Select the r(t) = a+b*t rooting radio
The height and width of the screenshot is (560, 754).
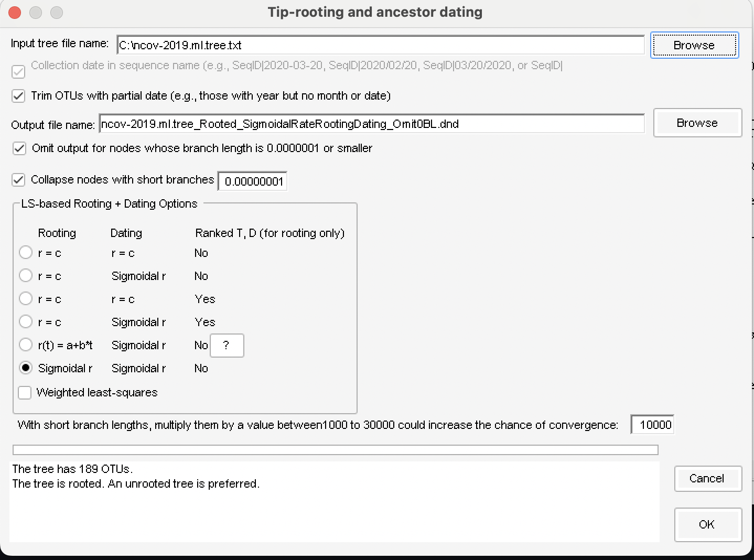point(26,345)
